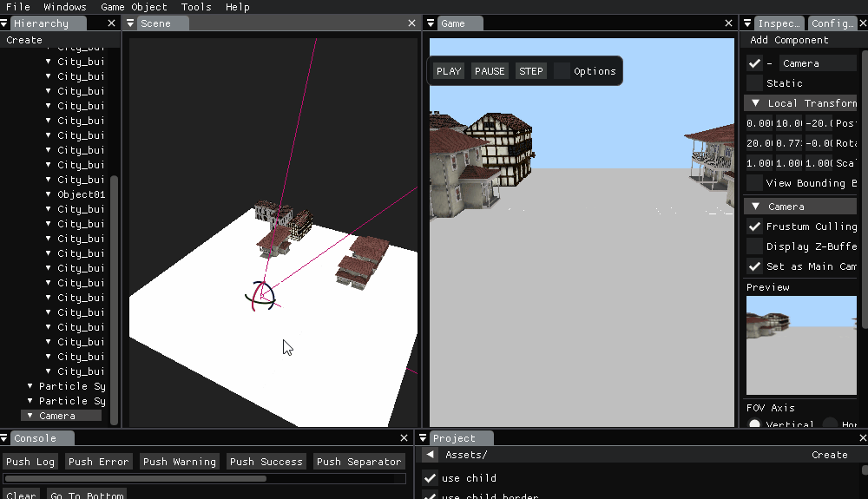Go back with the Assets left arrow
Screen dimensions: 868x499
point(431,455)
